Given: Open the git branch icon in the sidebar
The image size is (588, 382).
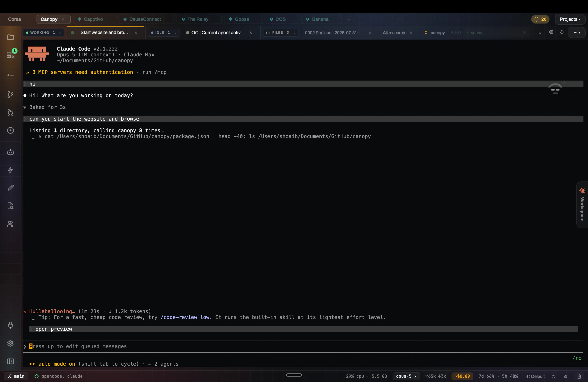Looking at the screenshot, I should [x=10, y=94].
